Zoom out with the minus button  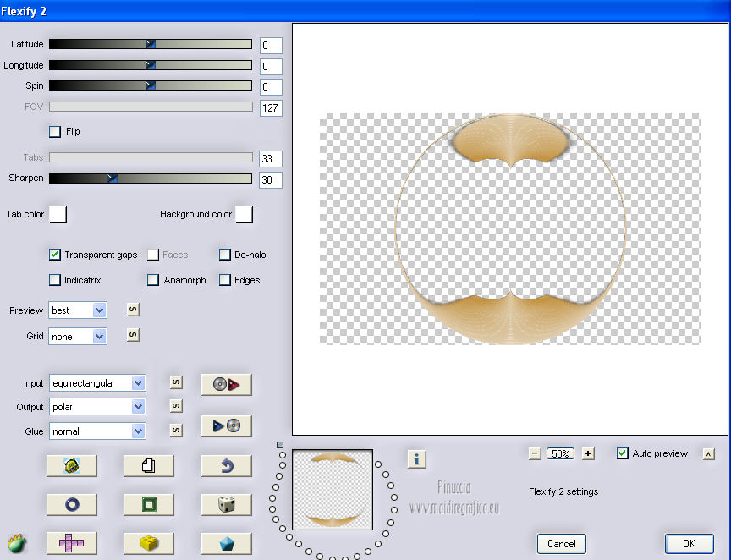coord(535,453)
